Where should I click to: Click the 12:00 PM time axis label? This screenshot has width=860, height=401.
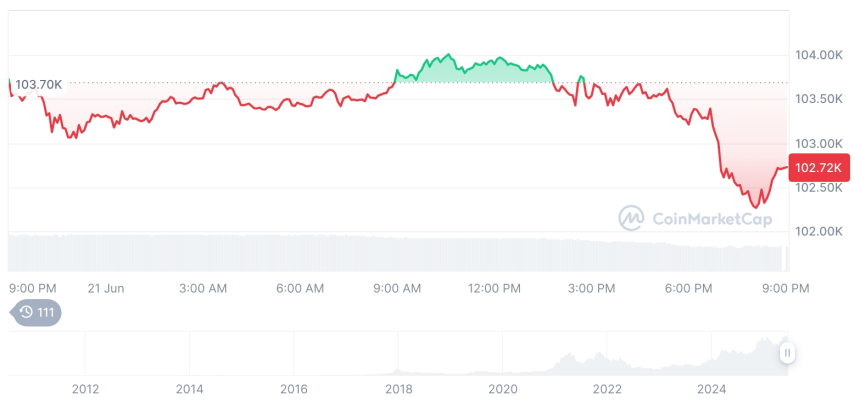pyautogui.click(x=494, y=288)
